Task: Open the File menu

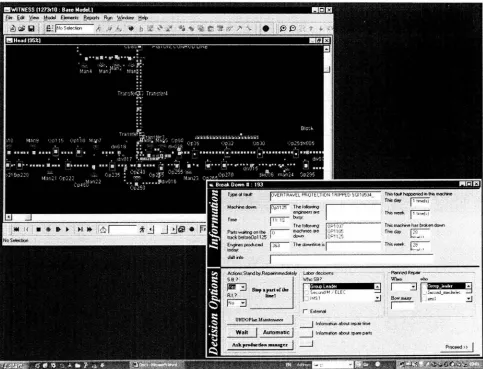Action: click(9, 18)
